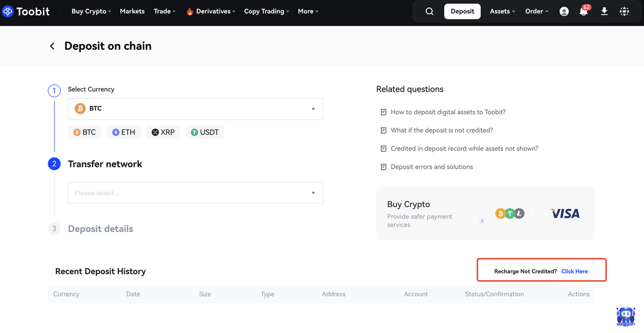
Task: Open the Copy Trading menu
Action: point(266,12)
